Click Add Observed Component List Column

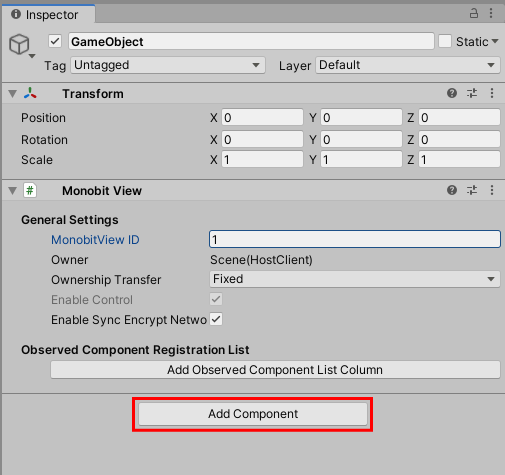275,370
